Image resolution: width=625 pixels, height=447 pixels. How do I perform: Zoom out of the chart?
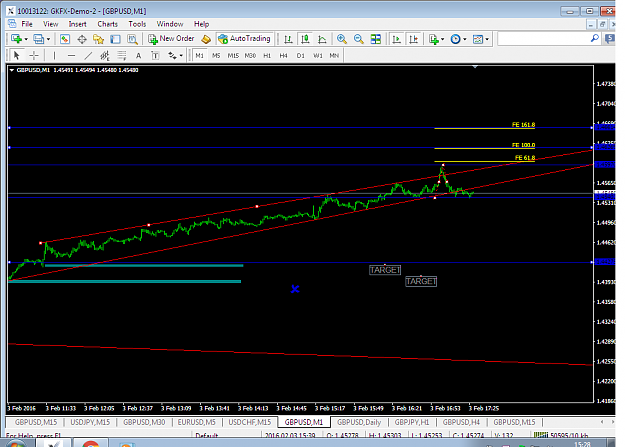(359, 39)
